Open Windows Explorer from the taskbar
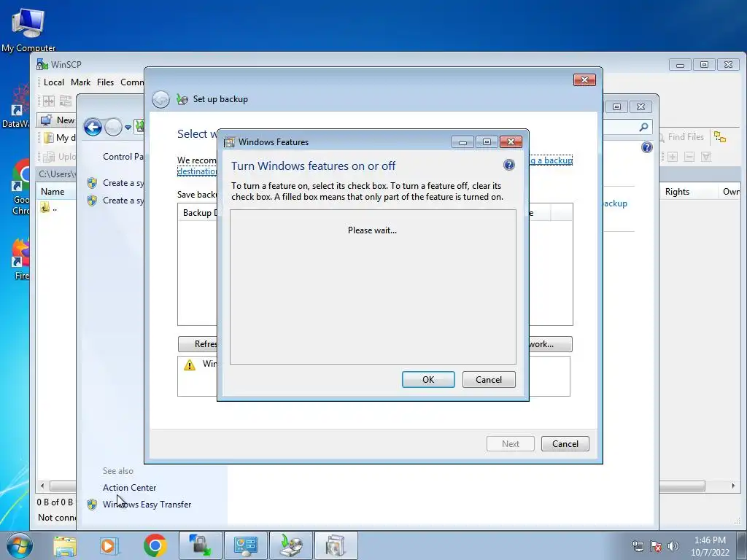 (65, 545)
